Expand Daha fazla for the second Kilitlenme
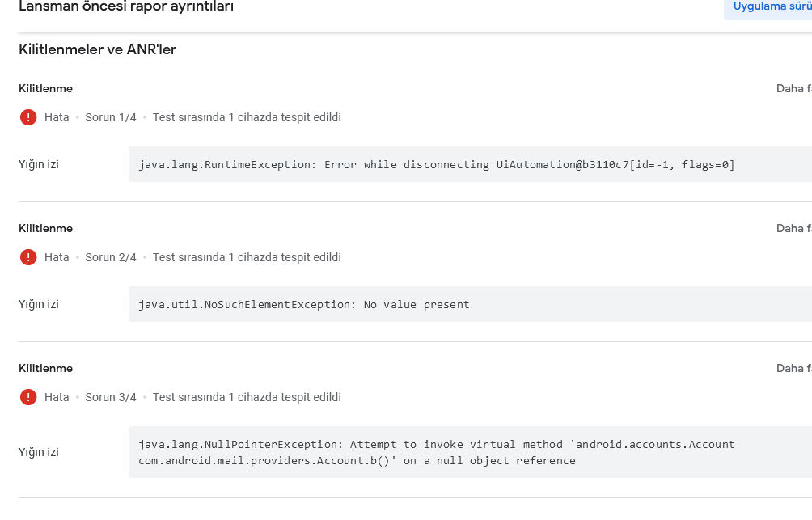Image resolution: width=812 pixels, height=520 pixels. click(794, 228)
